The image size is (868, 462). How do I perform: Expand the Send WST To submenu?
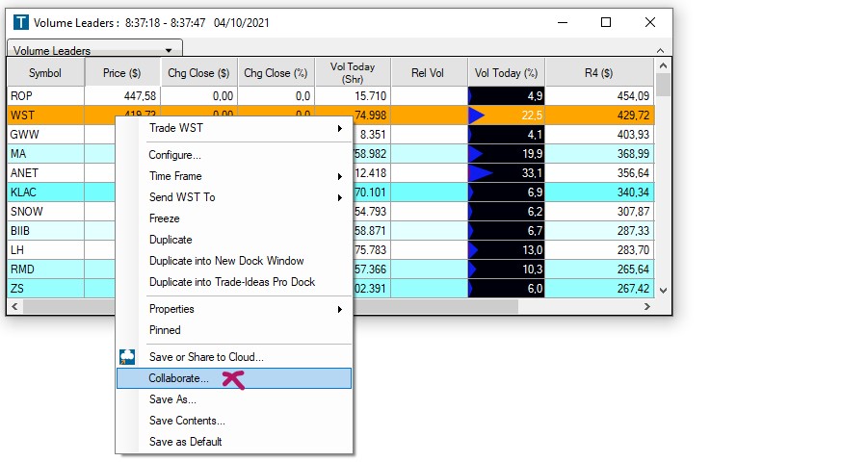point(339,197)
